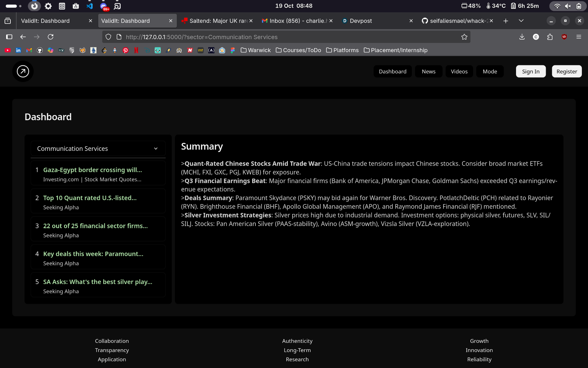Toggle the sidebar panel icon
The image size is (588, 368).
coord(9,37)
